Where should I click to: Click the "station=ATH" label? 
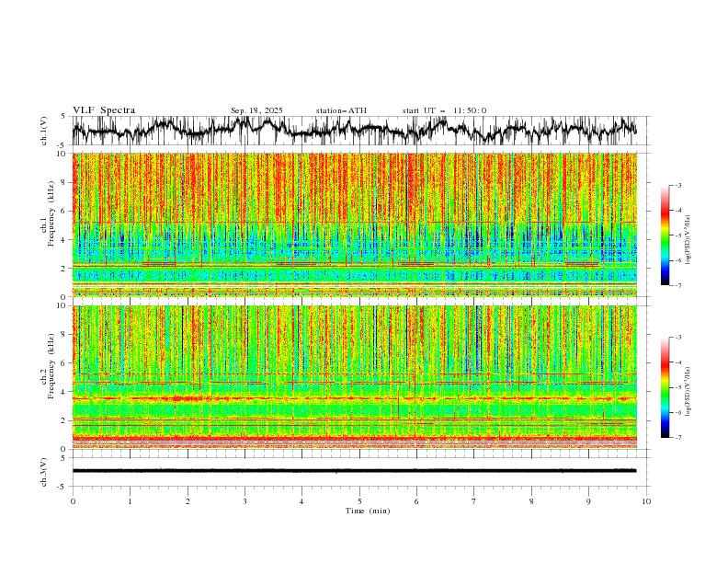(x=341, y=110)
